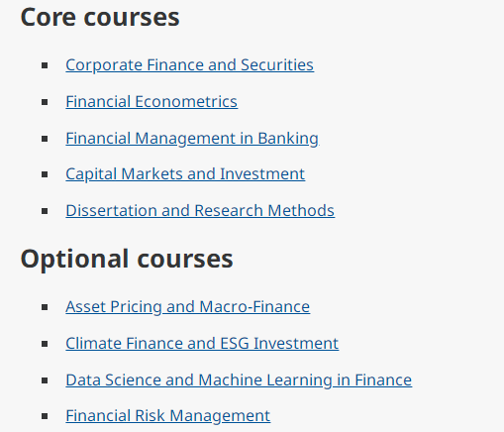Open Financial Management in Banking link

pyautogui.click(x=192, y=139)
